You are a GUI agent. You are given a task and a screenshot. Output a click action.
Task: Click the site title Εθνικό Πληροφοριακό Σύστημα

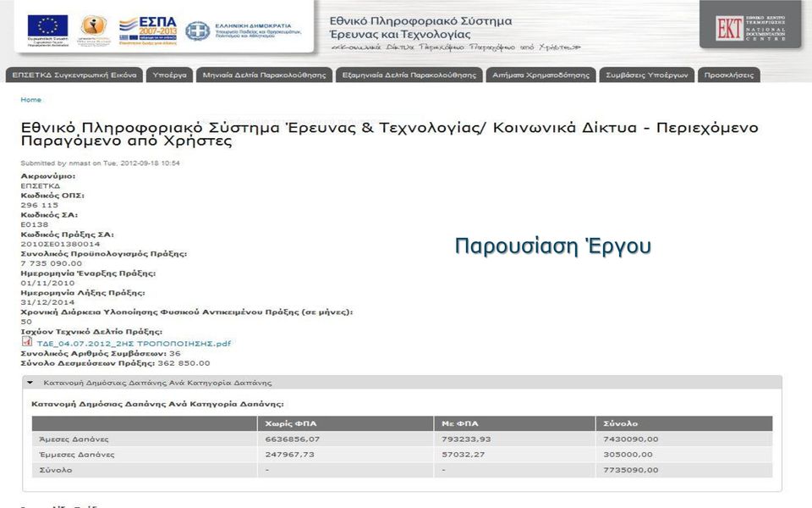pyautogui.click(x=420, y=27)
